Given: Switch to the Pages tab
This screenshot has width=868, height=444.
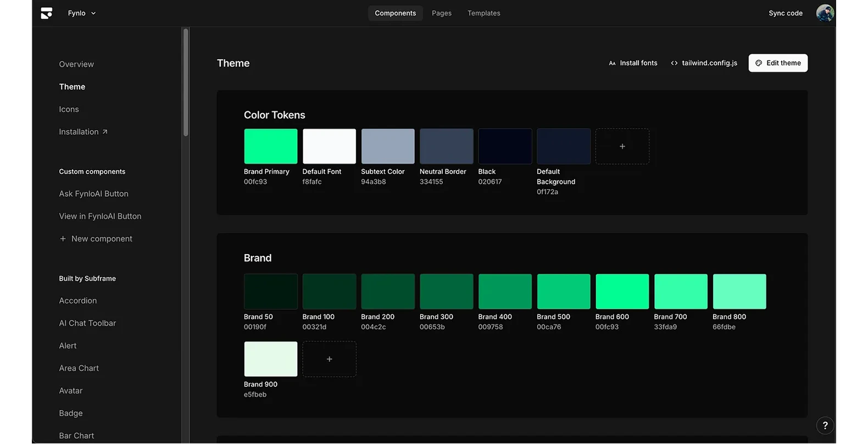Looking at the screenshot, I should click(x=441, y=13).
